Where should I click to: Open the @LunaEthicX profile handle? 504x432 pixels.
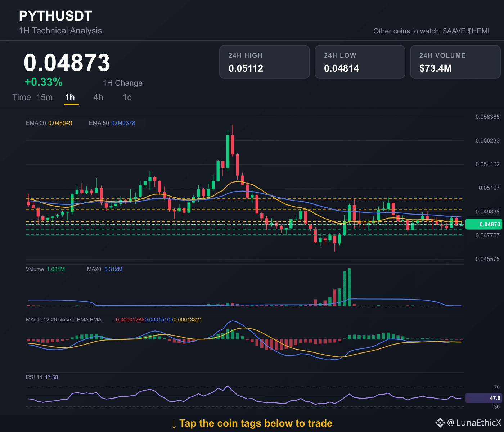pyautogui.click(x=474, y=423)
